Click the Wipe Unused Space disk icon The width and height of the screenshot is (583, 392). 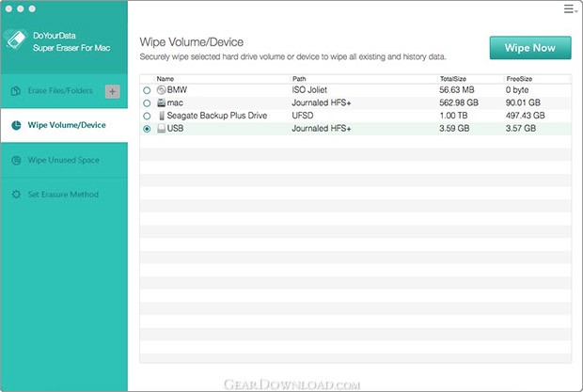pyautogui.click(x=16, y=160)
